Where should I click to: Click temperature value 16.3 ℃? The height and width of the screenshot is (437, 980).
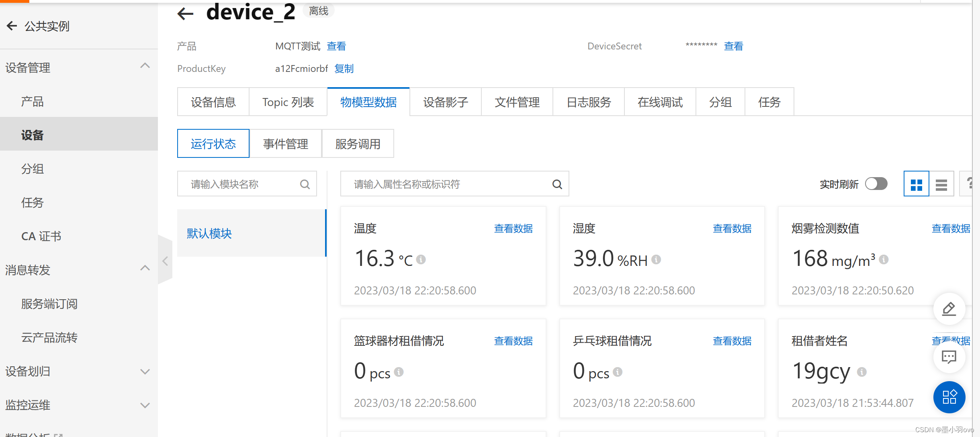tap(384, 258)
